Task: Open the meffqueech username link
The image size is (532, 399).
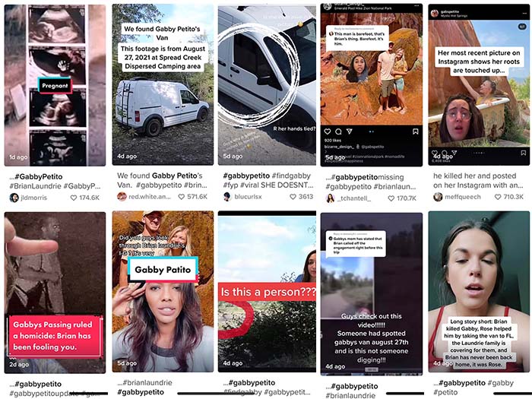Action: tap(462, 197)
